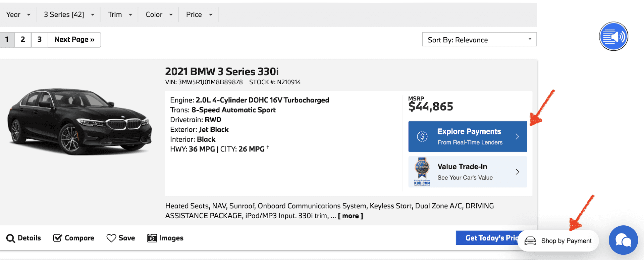The image size is (644, 260).
Task: Click the dollar sign icon on Explore Payments
Action: (x=422, y=136)
